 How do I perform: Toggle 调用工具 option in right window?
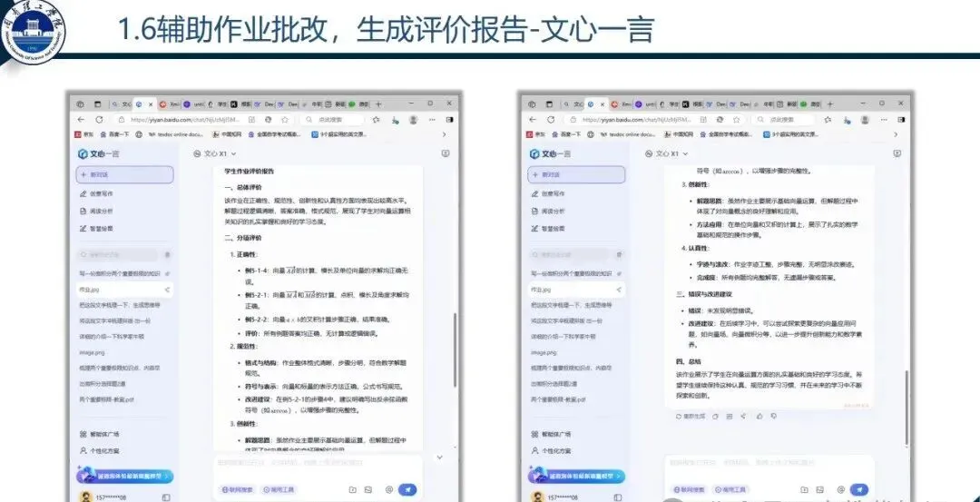click(730, 490)
